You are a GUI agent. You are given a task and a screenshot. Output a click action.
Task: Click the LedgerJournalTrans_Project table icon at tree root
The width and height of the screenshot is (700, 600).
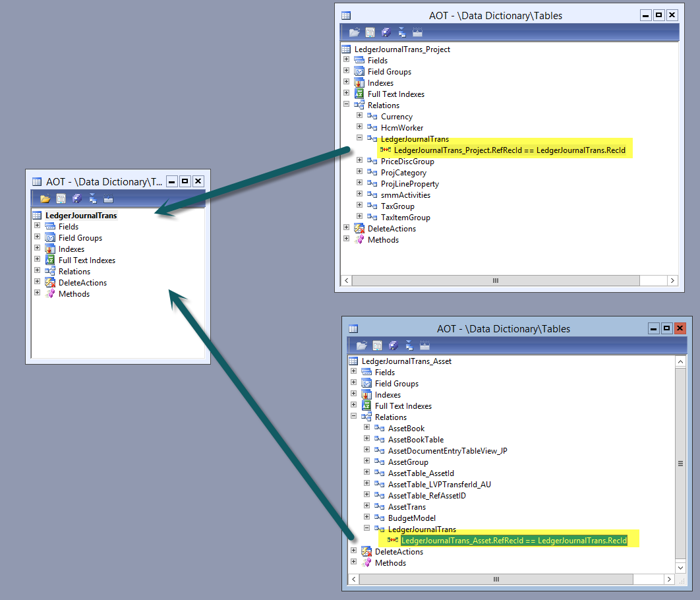point(347,49)
